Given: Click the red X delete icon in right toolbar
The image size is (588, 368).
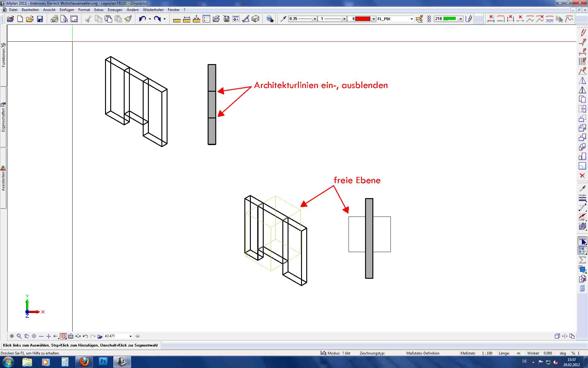Looking at the screenshot, I should coord(582,176).
